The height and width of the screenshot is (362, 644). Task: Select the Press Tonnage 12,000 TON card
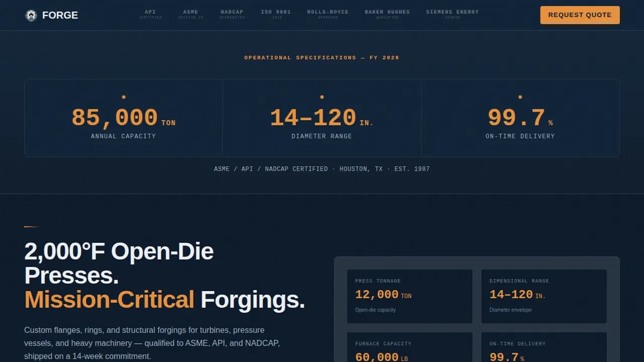point(410,296)
